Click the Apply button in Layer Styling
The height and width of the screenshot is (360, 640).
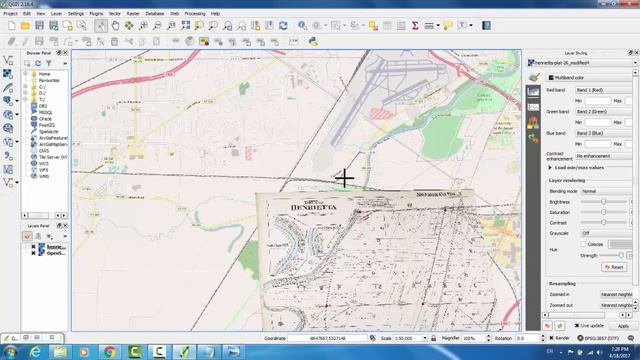coord(623,326)
